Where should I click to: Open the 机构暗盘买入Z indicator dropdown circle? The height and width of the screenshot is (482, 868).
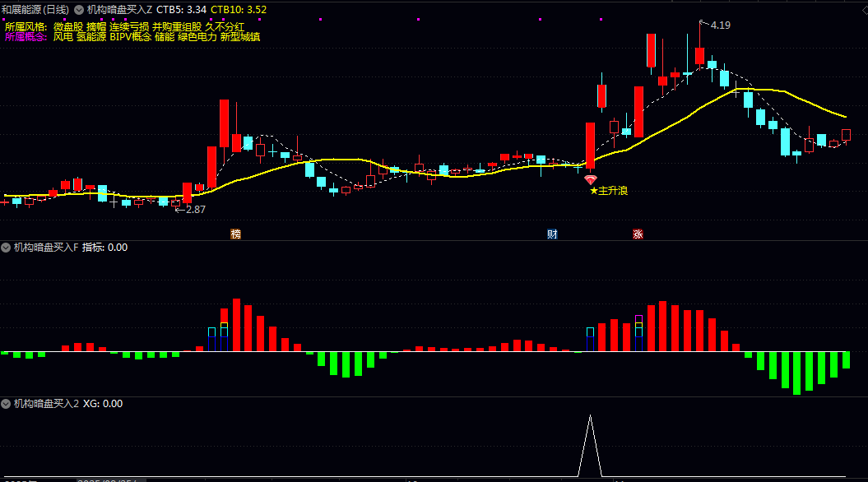79,10
